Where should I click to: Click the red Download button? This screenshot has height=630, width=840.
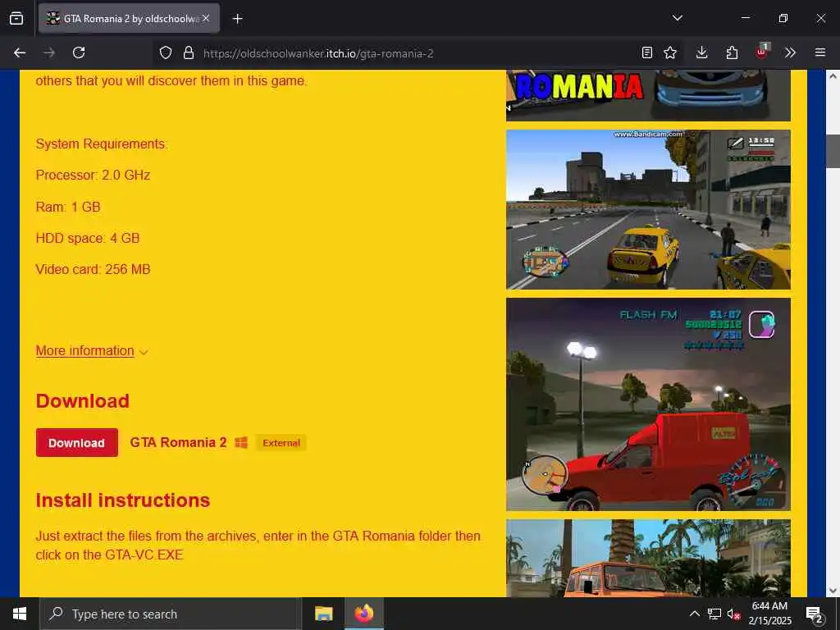point(76,442)
